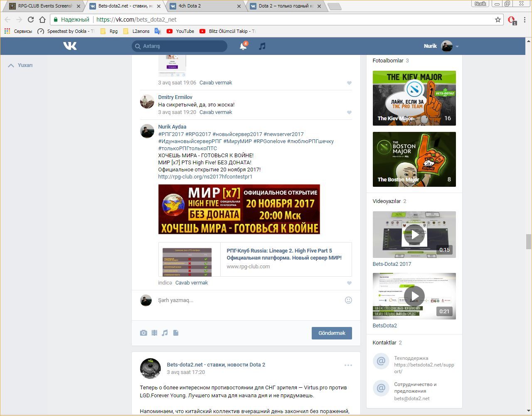Click the Сотрудничество contact @ icon
Screen dimensions: 532x416
[x=381, y=388]
